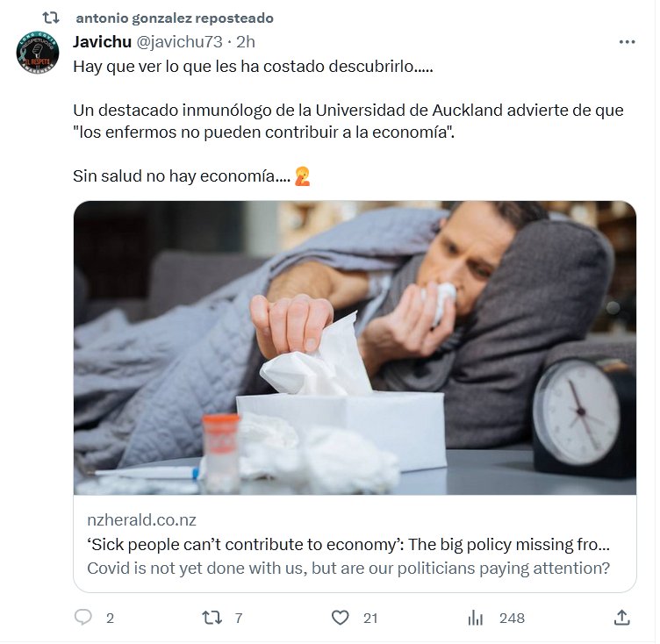Viewport: 660px width, 644px height.
Task: Repost using the retweet icon beside 7
Action: [212, 618]
